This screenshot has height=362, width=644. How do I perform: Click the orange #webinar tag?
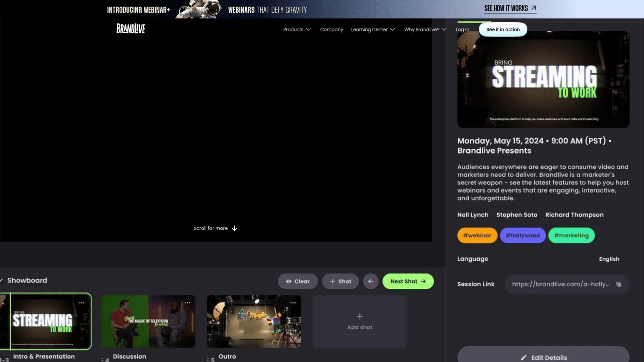[477, 235]
